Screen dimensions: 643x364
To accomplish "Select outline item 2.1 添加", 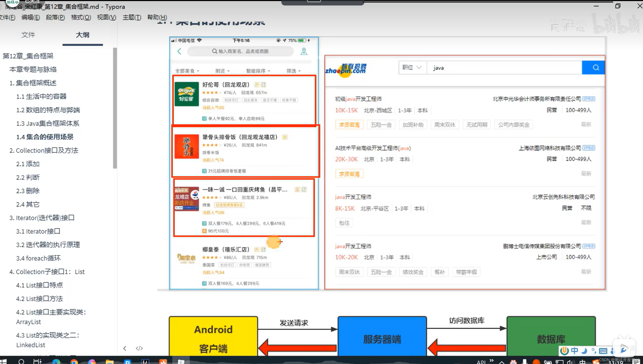I will point(28,164).
